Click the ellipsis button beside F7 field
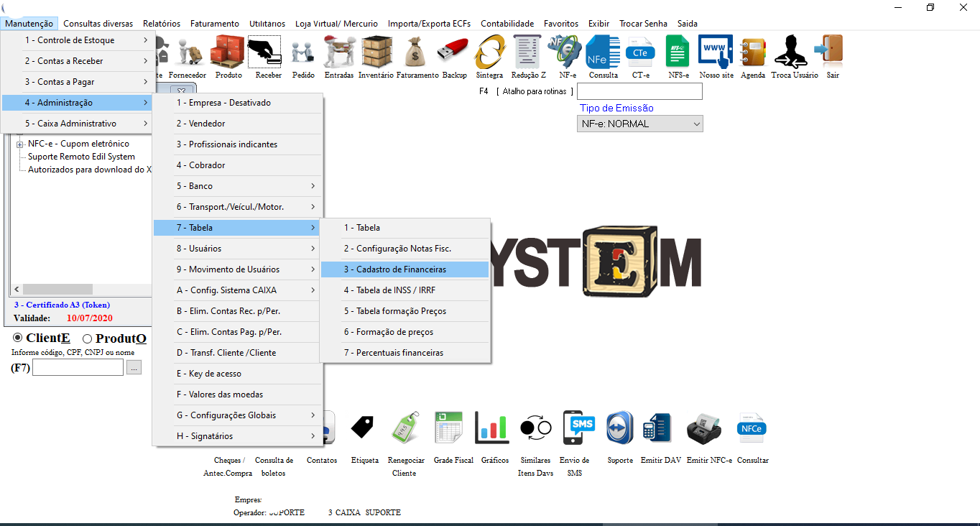This screenshot has width=980, height=526. coord(134,367)
